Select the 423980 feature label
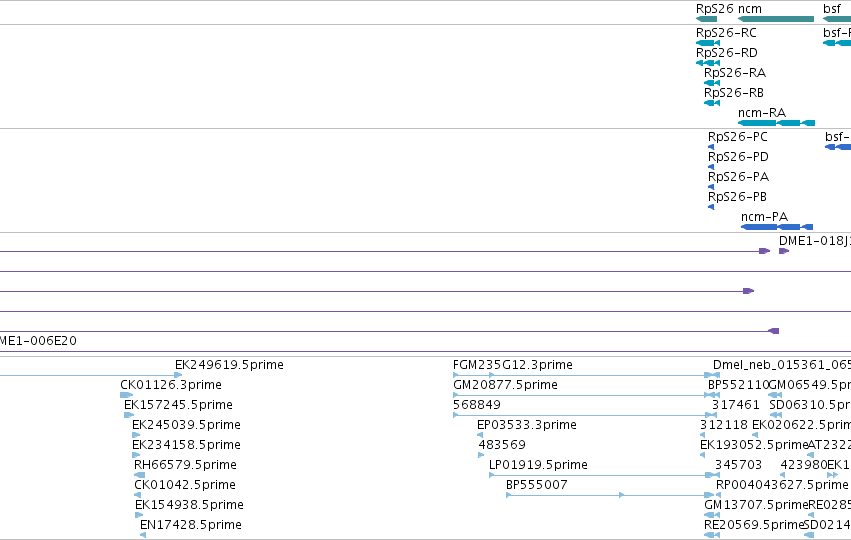 (x=803, y=465)
